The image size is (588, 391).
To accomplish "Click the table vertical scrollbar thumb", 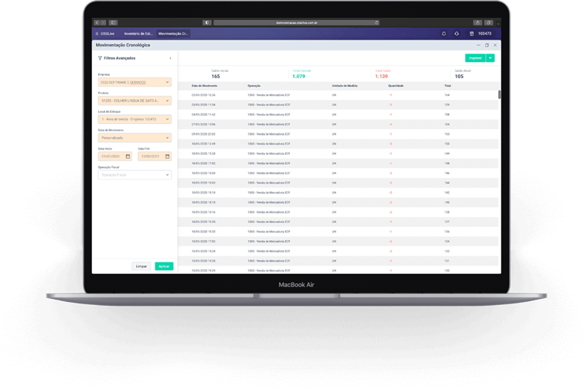I will click(499, 94).
